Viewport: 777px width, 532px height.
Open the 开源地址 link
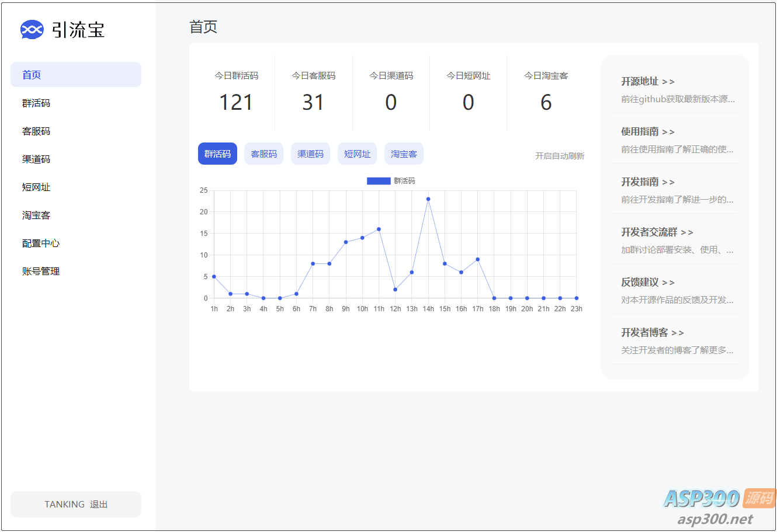point(647,82)
